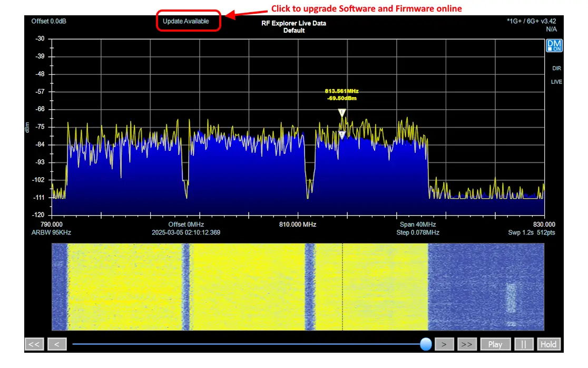Select the upper peak marker triangle
This screenshot has height=368, width=588.
pyautogui.click(x=342, y=112)
